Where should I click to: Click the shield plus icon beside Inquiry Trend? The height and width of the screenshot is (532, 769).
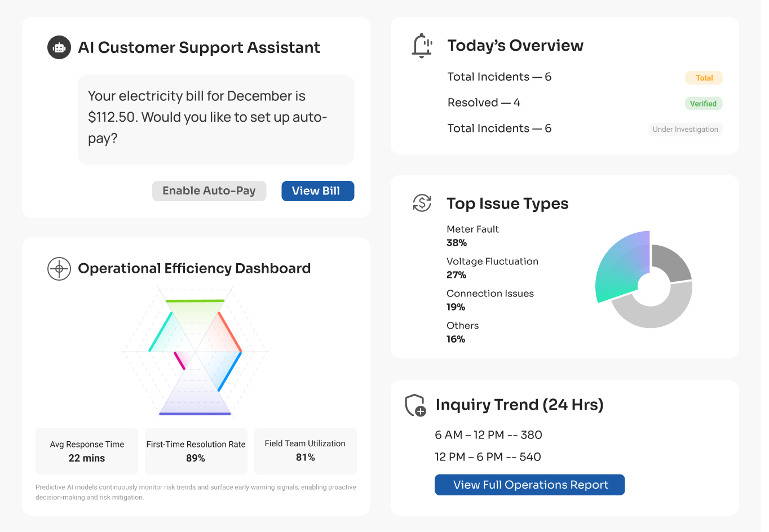tap(416, 405)
